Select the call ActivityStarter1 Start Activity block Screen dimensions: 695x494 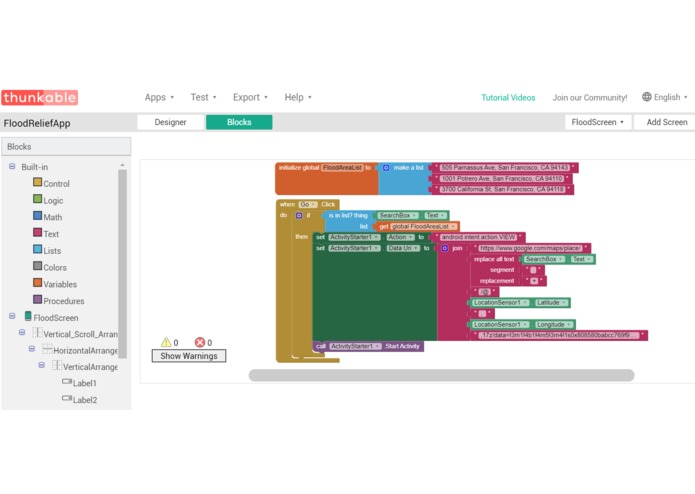pos(368,346)
